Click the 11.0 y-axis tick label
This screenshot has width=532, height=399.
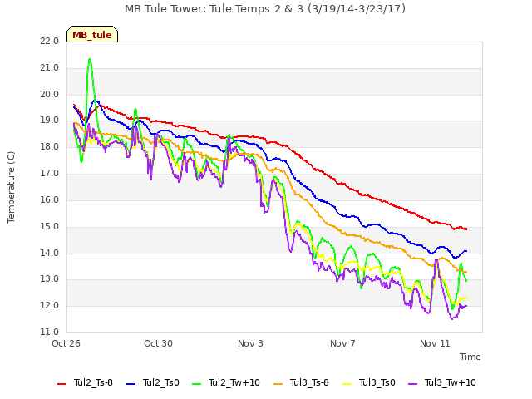click(x=50, y=332)
